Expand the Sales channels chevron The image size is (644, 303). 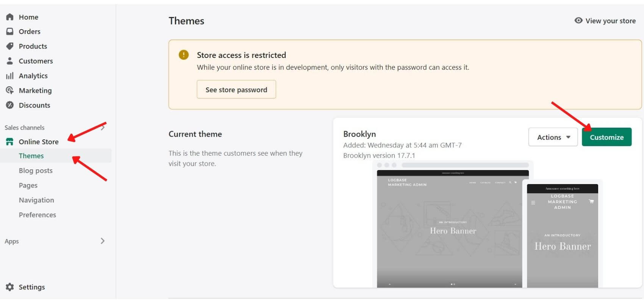[103, 128]
